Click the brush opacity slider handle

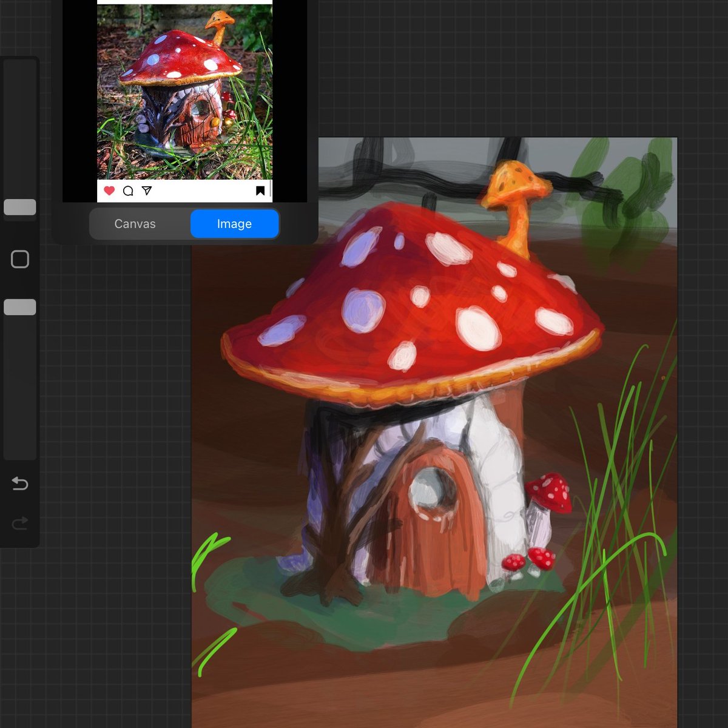tap(20, 307)
